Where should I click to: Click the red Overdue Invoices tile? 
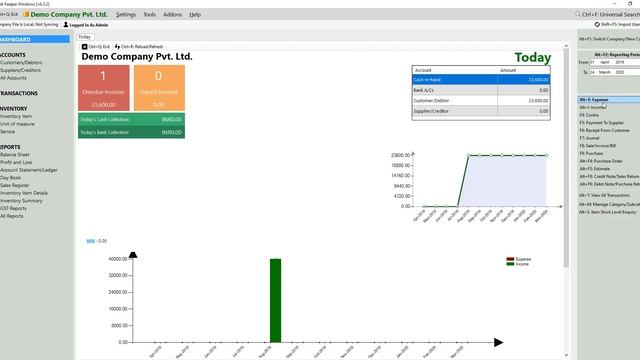104,88
